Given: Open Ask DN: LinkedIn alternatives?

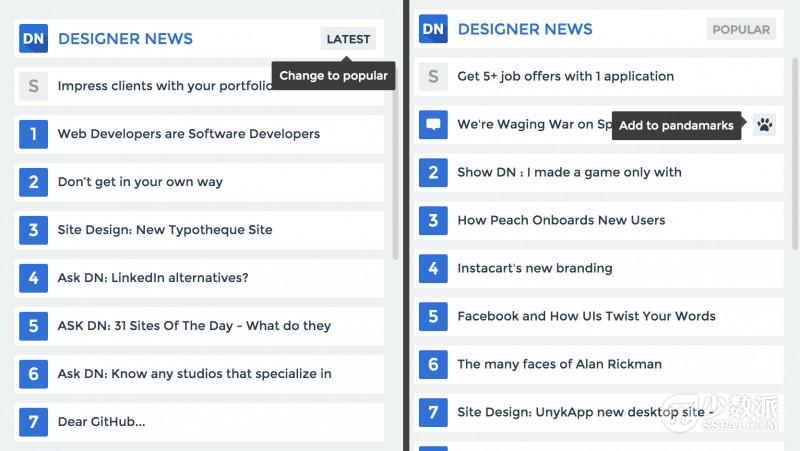Looking at the screenshot, I should [x=153, y=278].
